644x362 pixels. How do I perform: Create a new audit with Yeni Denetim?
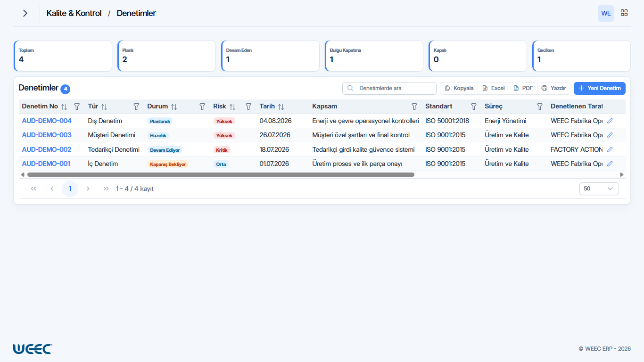[600, 88]
